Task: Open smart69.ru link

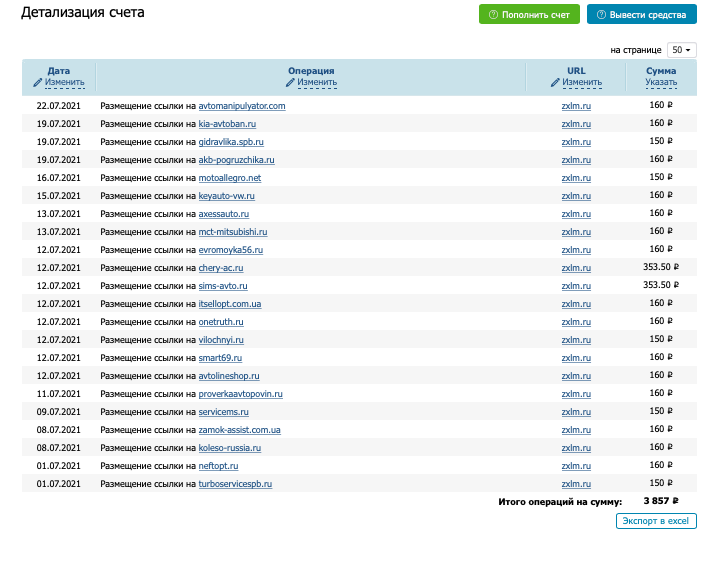Action: pyautogui.click(x=220, y=358)
